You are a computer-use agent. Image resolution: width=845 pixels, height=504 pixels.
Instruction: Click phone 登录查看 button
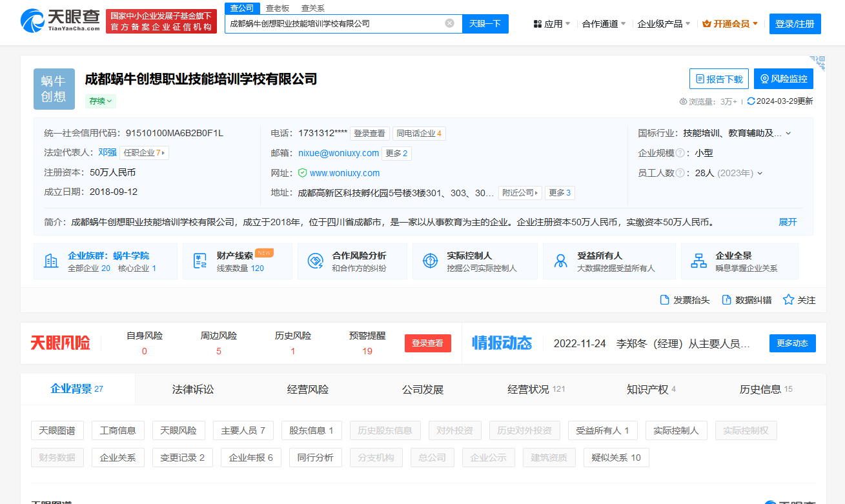[x=369, y=134]
